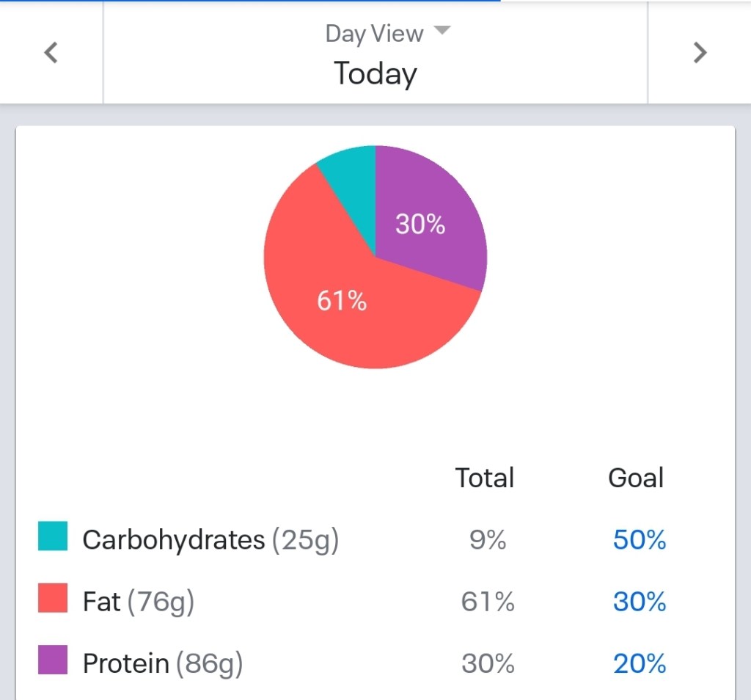The image size is (751, 700).
Task: Click the red Fat legend swatch
Action: pos(53,598)
